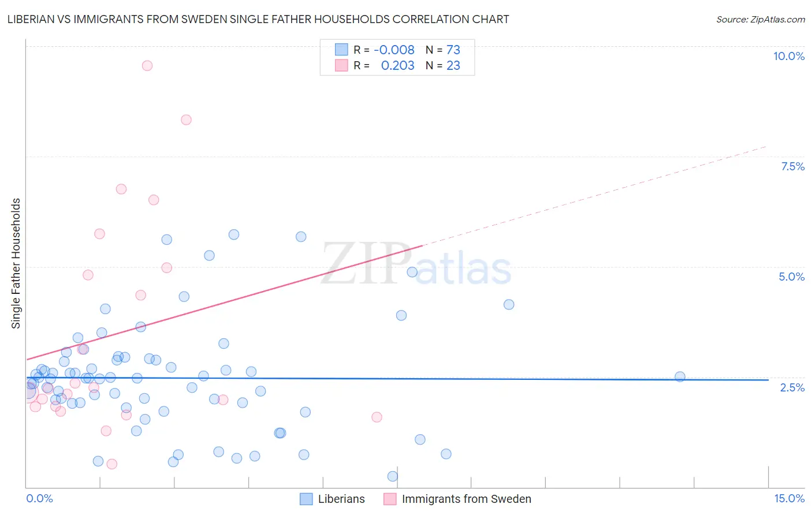Click the 7.5% y-axis label
Screen dimensions: 812x515
[792, 166]
